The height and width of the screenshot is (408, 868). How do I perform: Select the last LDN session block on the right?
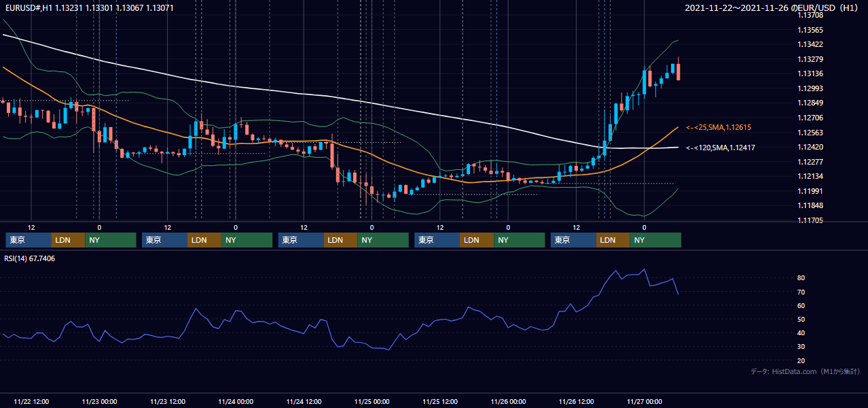[x=613, y=240]
